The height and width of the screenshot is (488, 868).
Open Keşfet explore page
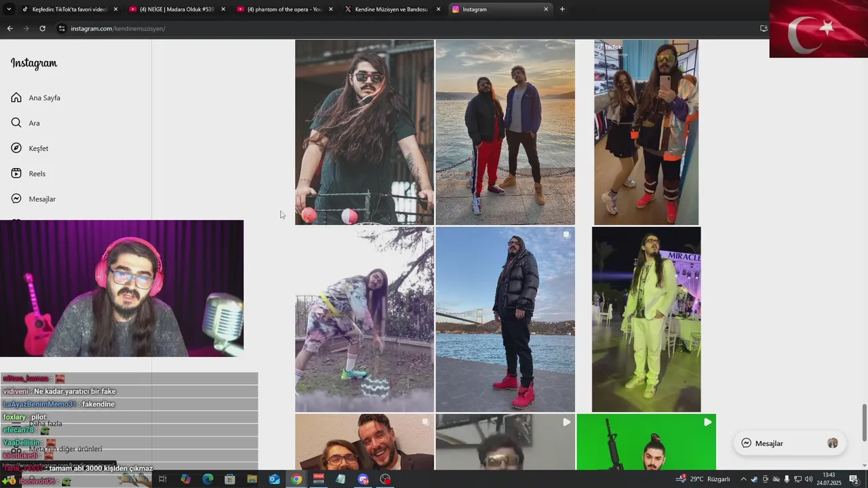[x=29, y=148]
